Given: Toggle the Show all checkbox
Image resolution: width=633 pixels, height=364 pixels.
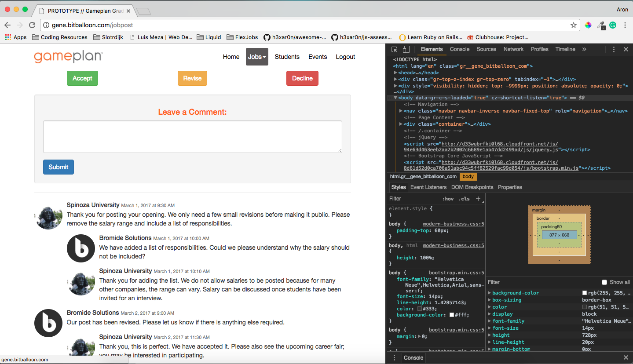Looking at the screenshot, I should point(604,282).
